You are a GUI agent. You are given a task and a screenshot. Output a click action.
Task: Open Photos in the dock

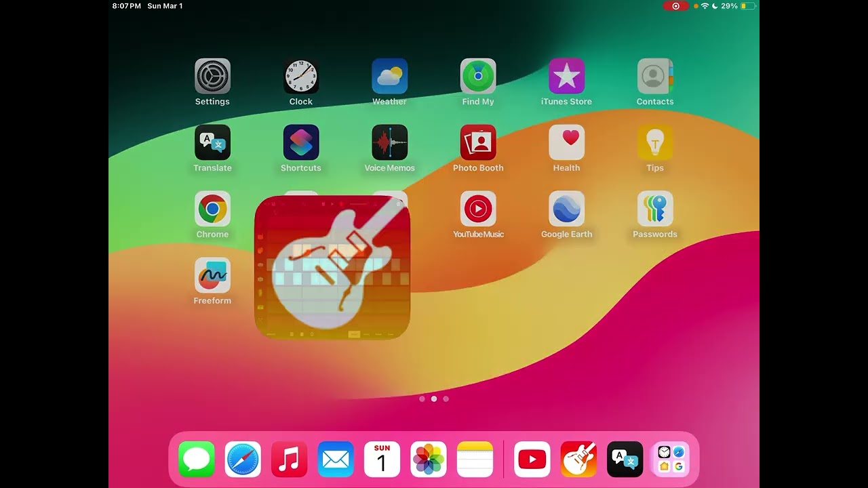point(429,460)
